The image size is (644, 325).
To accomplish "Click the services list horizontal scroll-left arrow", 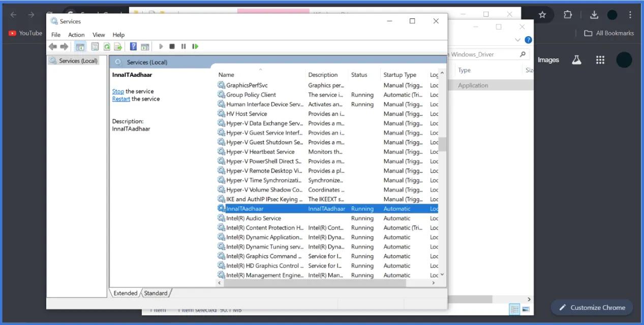I will point(220,283).
